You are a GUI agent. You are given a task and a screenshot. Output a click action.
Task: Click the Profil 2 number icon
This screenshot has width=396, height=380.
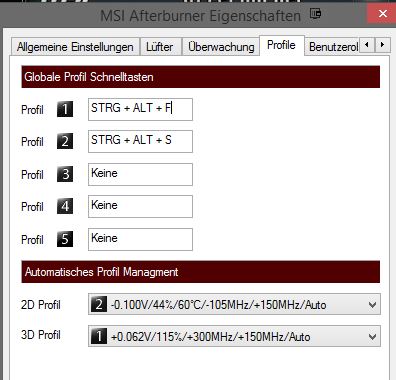click(x=65, y=141)
